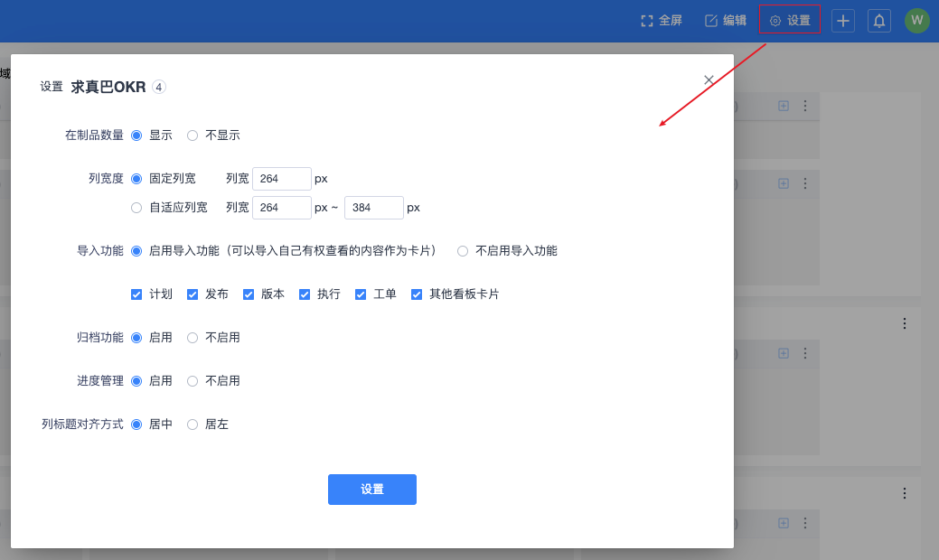Select 启用 for 进度管理
The height and width of the screenshot is (560, 939).
[136, 381]
